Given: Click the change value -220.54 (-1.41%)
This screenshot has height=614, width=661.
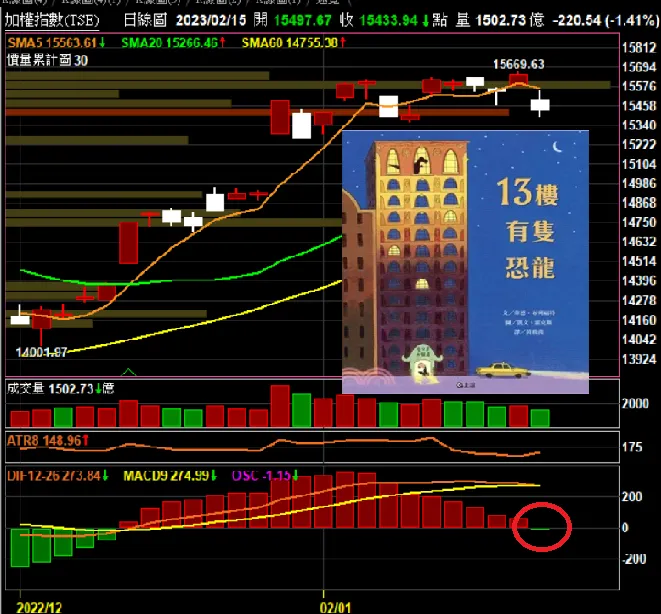Looking at the screenshot, I should click(x=605, y=20).
